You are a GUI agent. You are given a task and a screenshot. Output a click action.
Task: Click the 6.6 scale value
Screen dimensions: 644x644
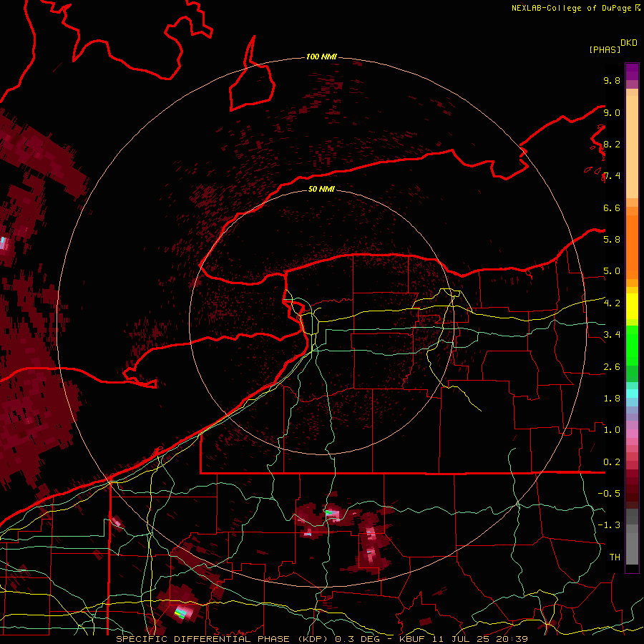point(612,208)
